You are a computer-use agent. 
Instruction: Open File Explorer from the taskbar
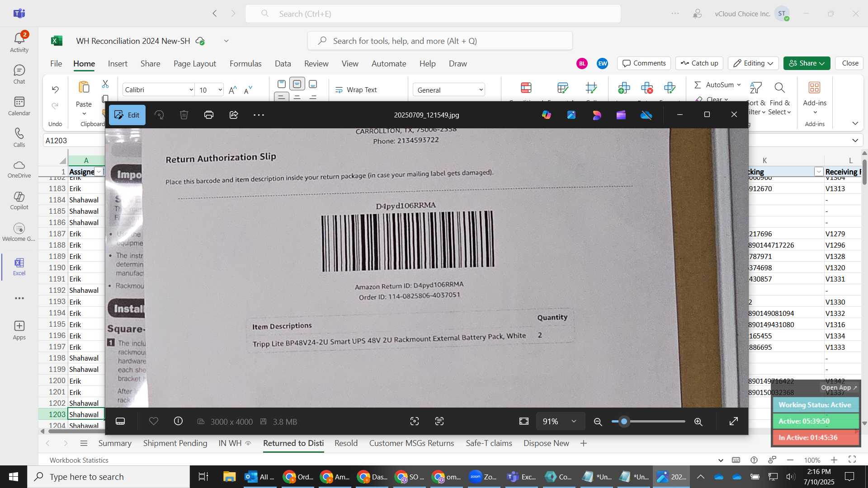(229, 477)
